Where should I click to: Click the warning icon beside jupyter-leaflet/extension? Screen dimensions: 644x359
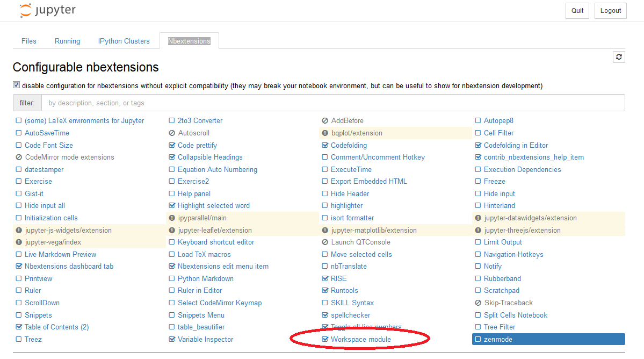click(172, 231)
